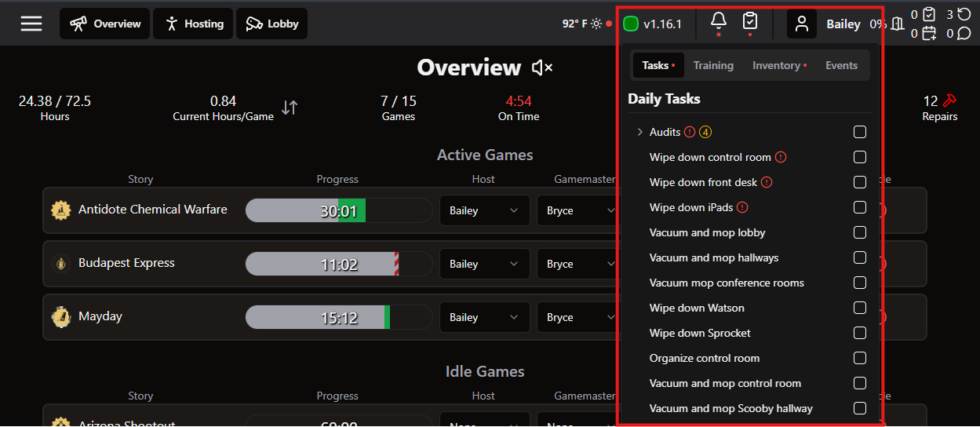
Task: Mark Wipe down iPads task complete
Action: point(860,207)
